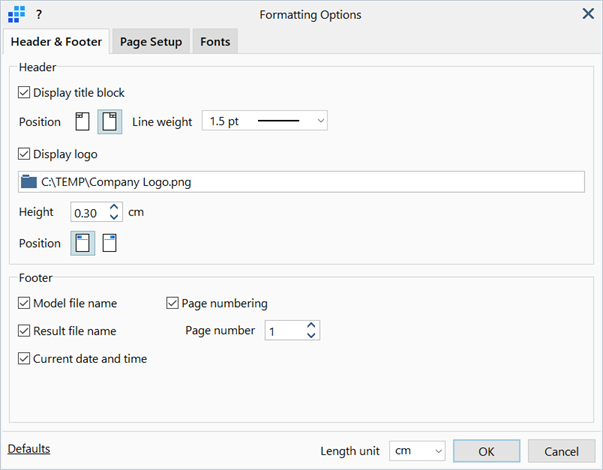Expand the Length unit combo box
The width and height of the screenshot is (603, 470).
click(417, 451)
